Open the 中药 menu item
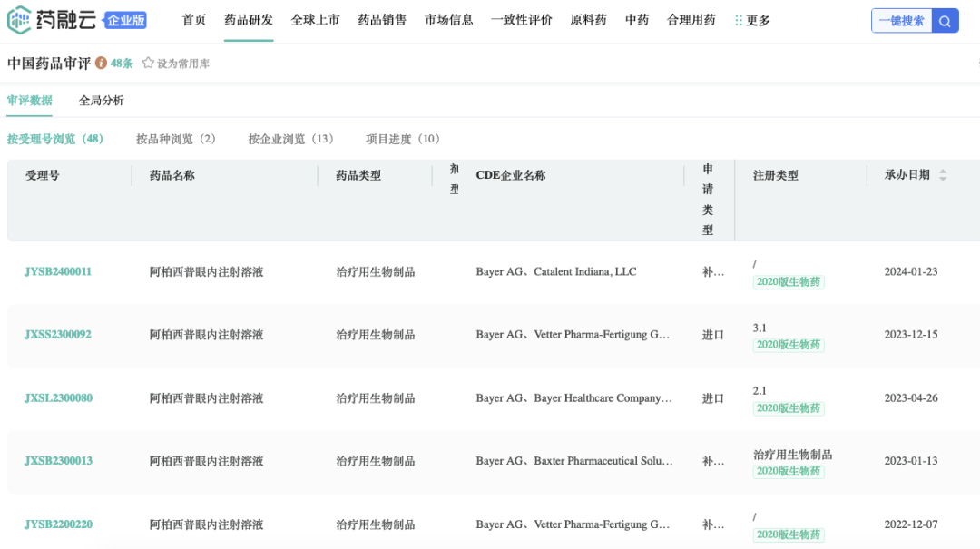This screenshot has height=549, width=980. [x=637, y=20]
